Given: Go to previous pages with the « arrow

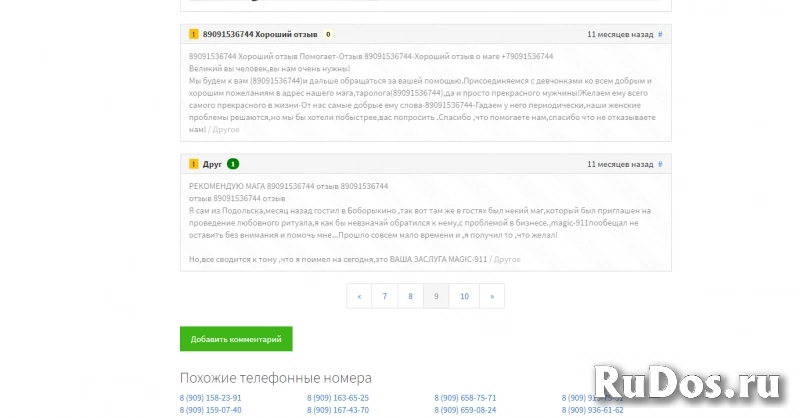Looking at the screenshot, I should pyautogui.click(x=358, y=296).
